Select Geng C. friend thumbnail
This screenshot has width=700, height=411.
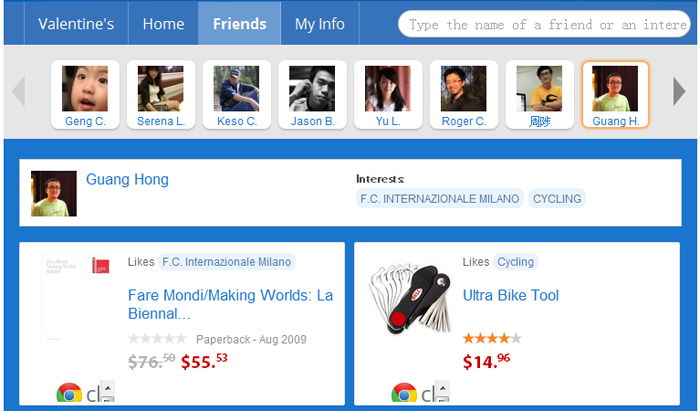(85, 95)
